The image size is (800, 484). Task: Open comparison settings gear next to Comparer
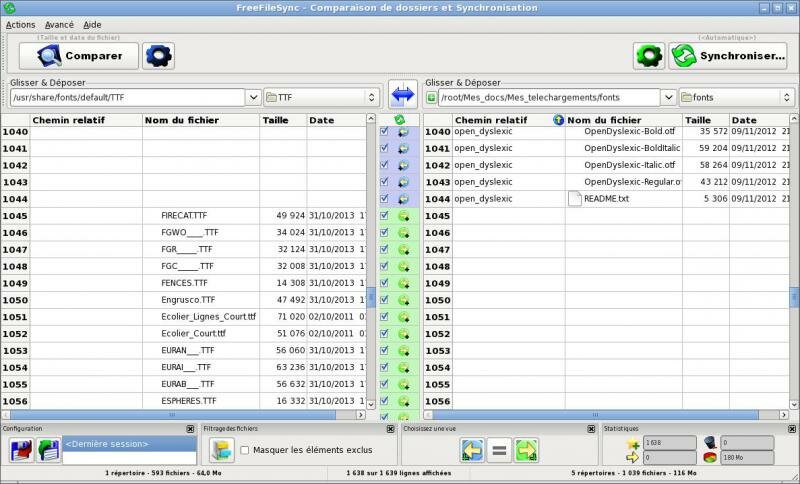158,56
